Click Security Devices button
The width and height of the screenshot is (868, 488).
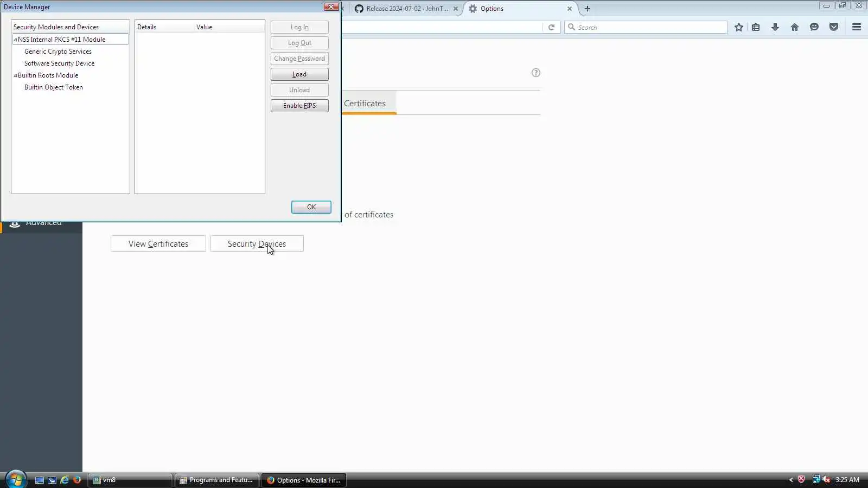257,244
